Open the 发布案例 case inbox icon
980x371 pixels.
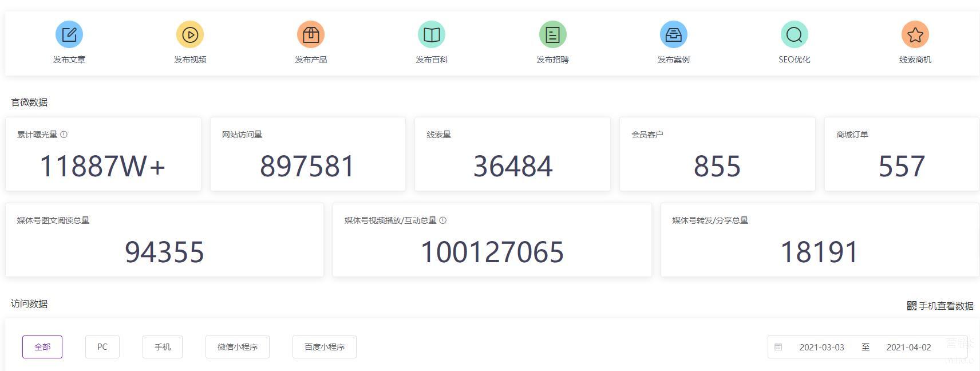tap(673, 34)
